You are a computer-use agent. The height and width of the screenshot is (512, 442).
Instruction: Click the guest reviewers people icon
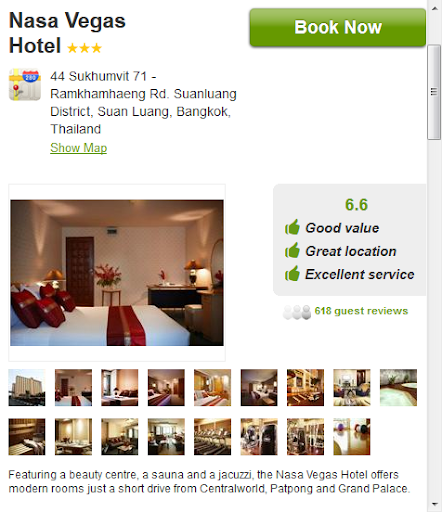[297, 312]
